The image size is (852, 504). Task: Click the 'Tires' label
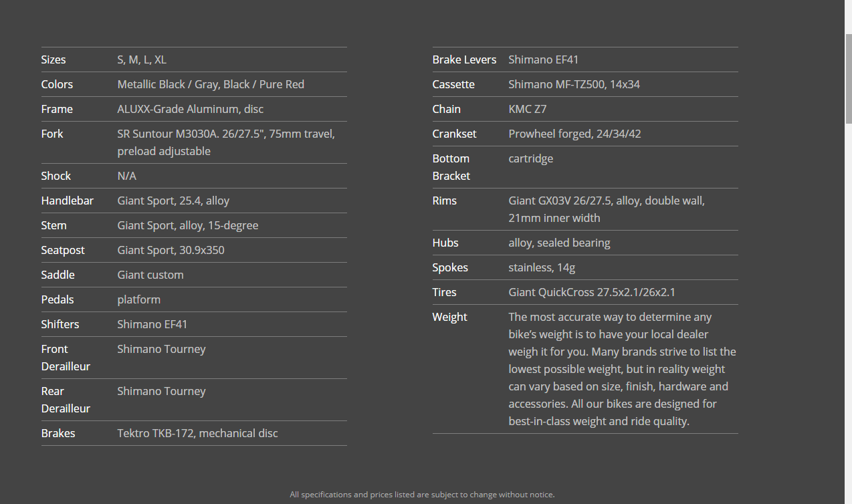(x=445, y=292)
